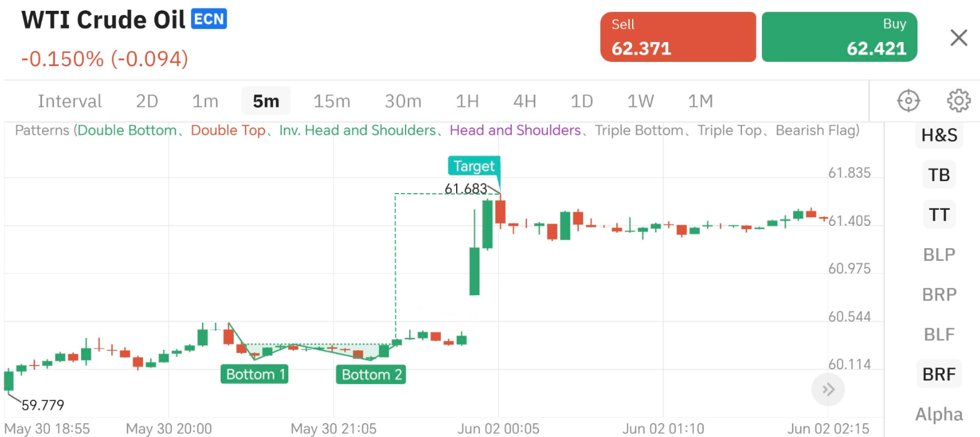Expand hidden options via double-arrow chevron

828,389
